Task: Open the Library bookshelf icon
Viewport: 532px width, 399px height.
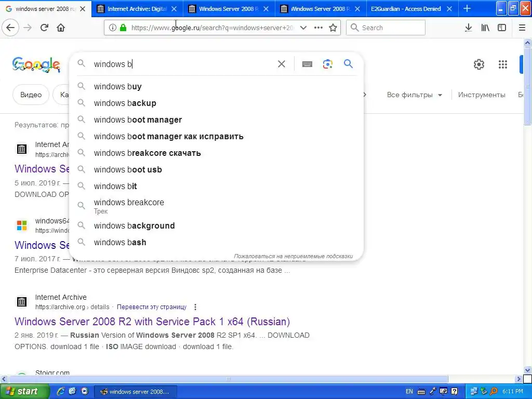Action: click(485, 28)
